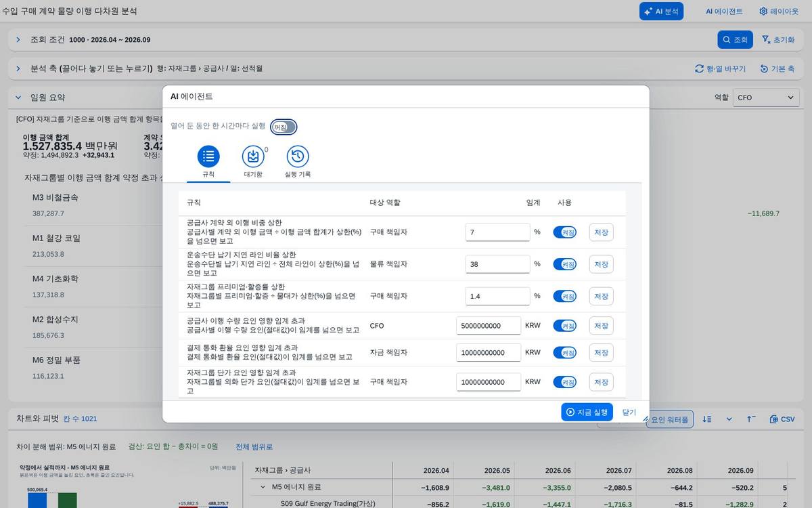The width and height of the screenshot is (812, 508).
Task: Open AI 에이전트 in top bar
Action: [x=724, y=12]
